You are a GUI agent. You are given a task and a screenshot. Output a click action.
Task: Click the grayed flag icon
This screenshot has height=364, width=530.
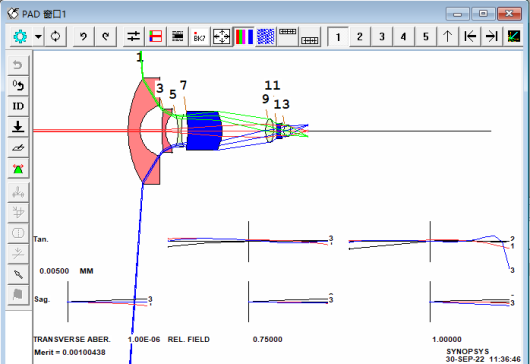click(18, 294)
